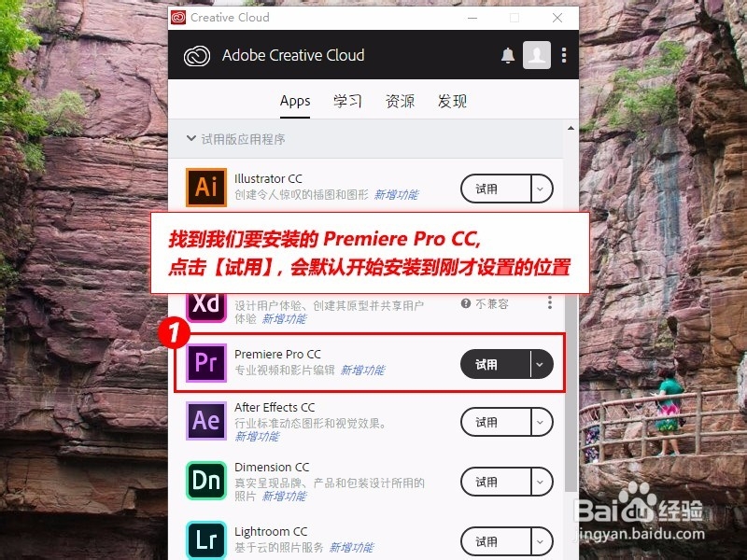Click the Dimension CC app icon
The width and height of the screenshot is (747, 560).
[206, 482]
